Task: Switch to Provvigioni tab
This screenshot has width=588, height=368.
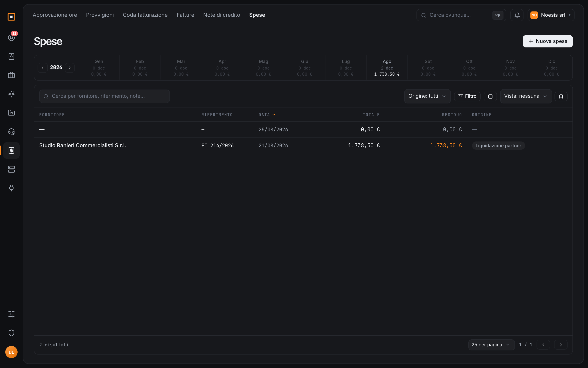Action: (100, 15)
